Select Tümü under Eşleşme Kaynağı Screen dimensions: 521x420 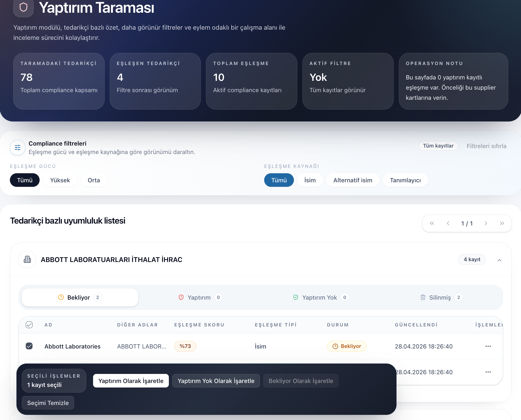pos(279,180)
